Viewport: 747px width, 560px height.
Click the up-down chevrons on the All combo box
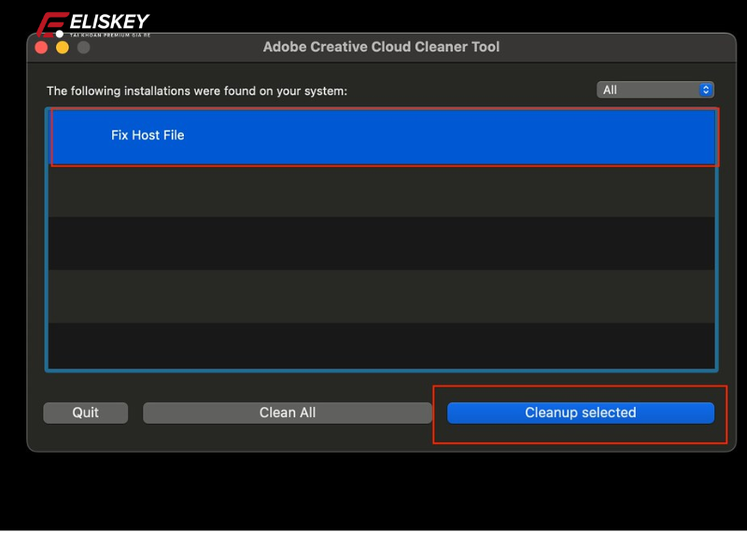[x=705, y=90]
